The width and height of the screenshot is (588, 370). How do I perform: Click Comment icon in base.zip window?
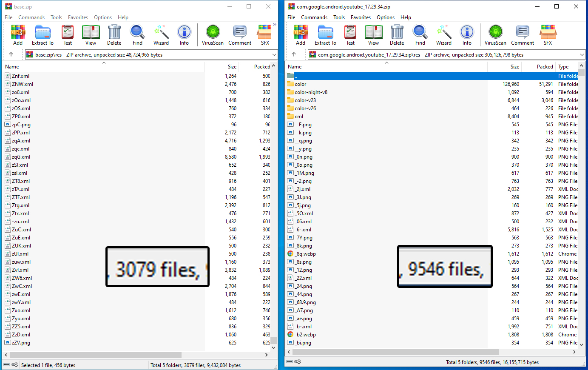tap(240, 35)
